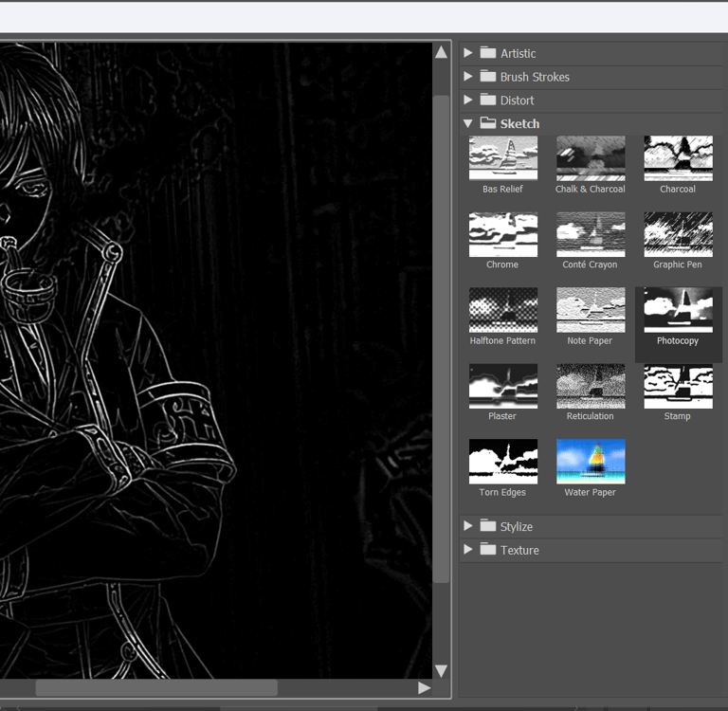The height and width of the screenshot is (711, 728).
Task: Select the Bas Relief filter thumbnail
Action: [502, 158]
